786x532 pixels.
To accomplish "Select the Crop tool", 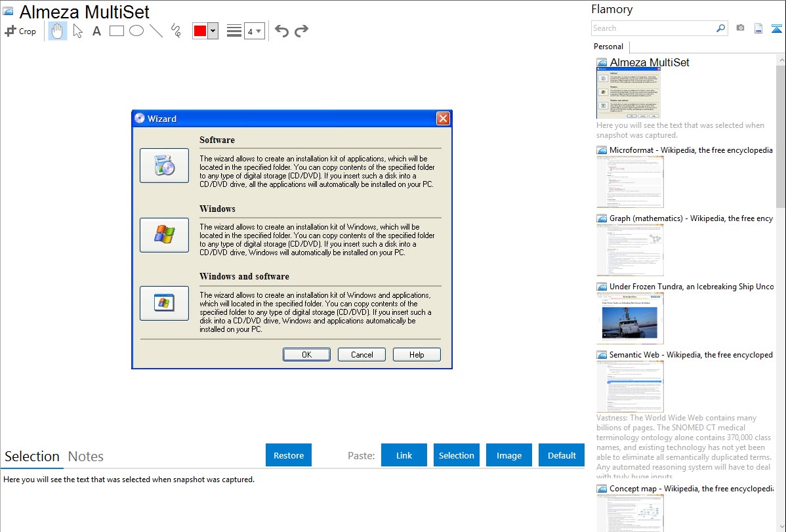I will [20, 31].
